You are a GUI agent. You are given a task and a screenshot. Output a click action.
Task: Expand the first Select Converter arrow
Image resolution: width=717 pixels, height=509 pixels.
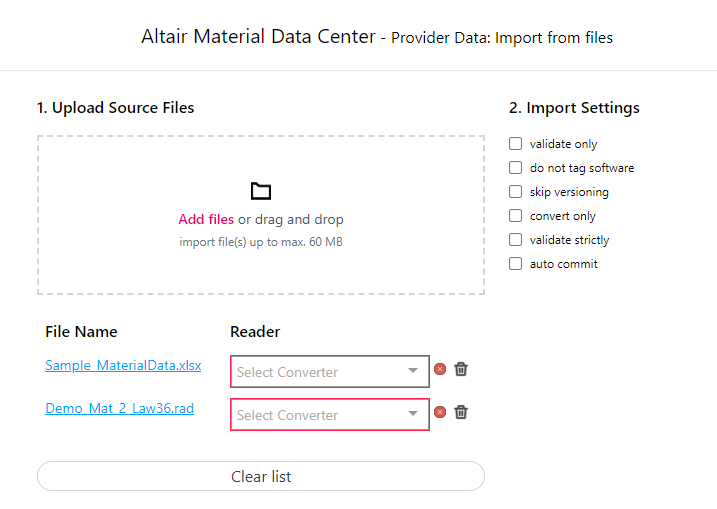[413, 372]
